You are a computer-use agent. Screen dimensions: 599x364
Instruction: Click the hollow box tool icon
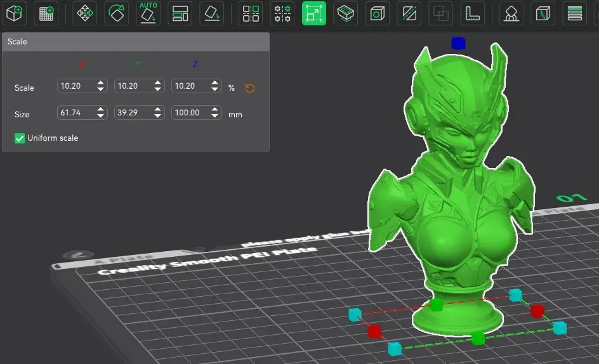point(346,13)
